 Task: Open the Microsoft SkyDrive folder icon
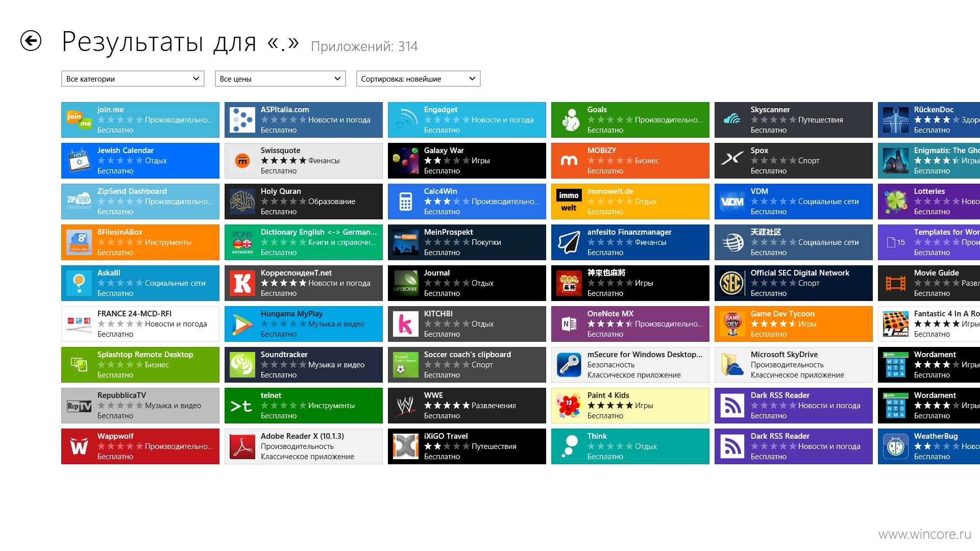point(732,365)
